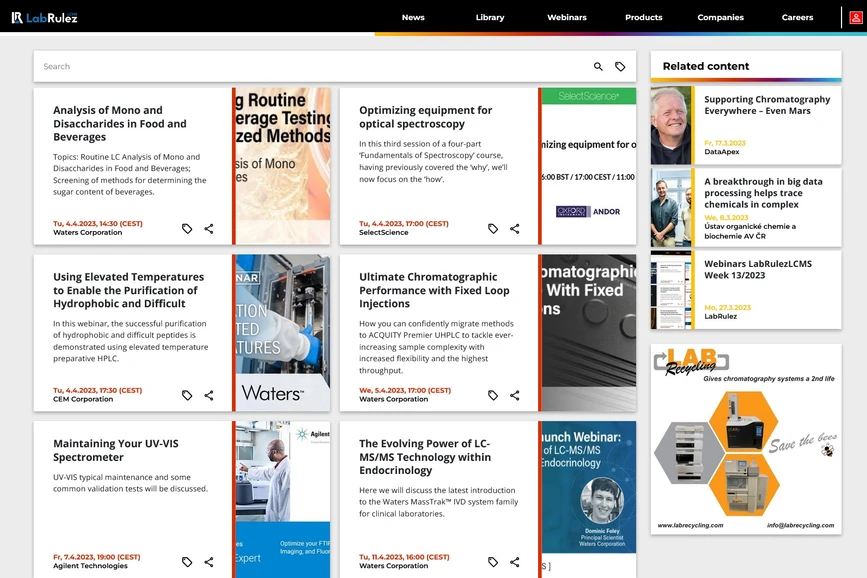Click the Lab Recycling advertisement banner
The width and height of the screenshot is (867, 578).
[746, 439]
